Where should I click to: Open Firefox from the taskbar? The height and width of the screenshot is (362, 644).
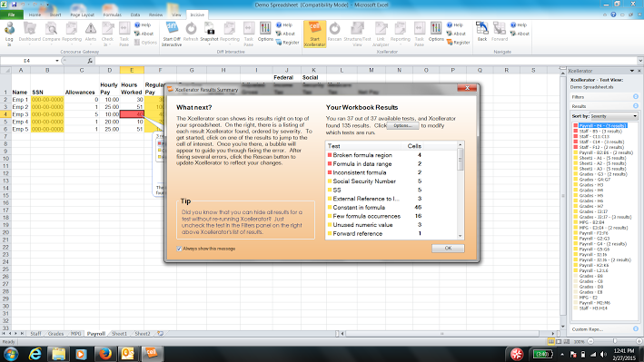[105, 354]
